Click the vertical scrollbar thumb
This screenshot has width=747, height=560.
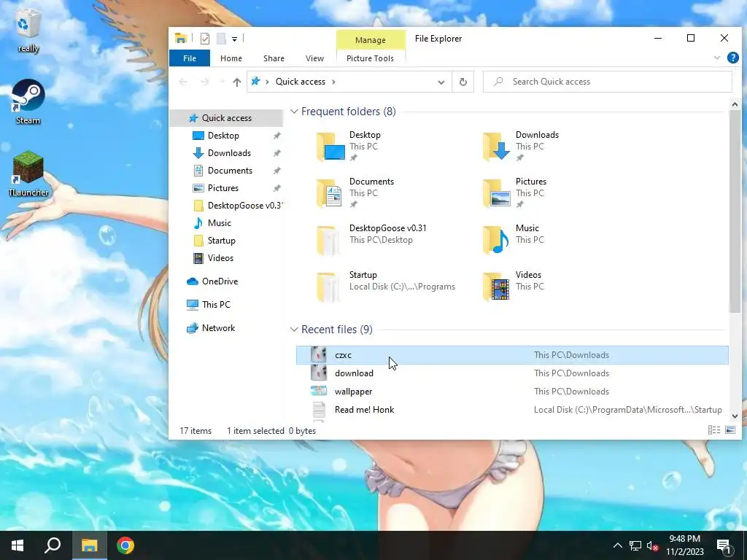point(735,211)
